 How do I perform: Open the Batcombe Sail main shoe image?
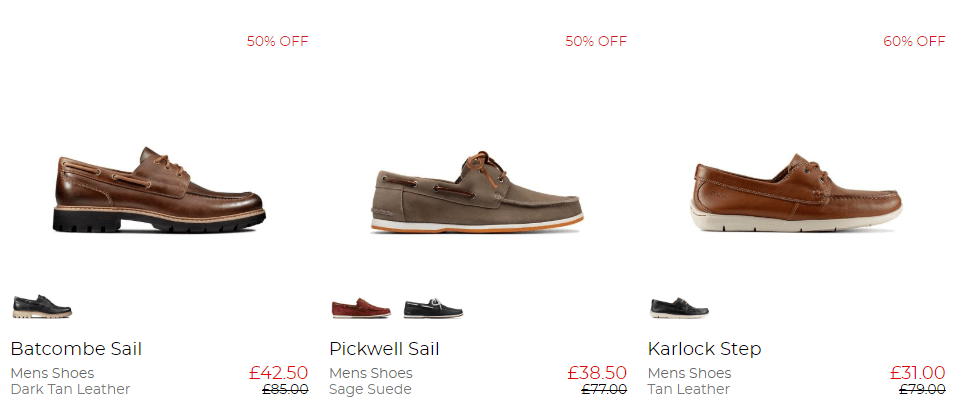point(159,190)
